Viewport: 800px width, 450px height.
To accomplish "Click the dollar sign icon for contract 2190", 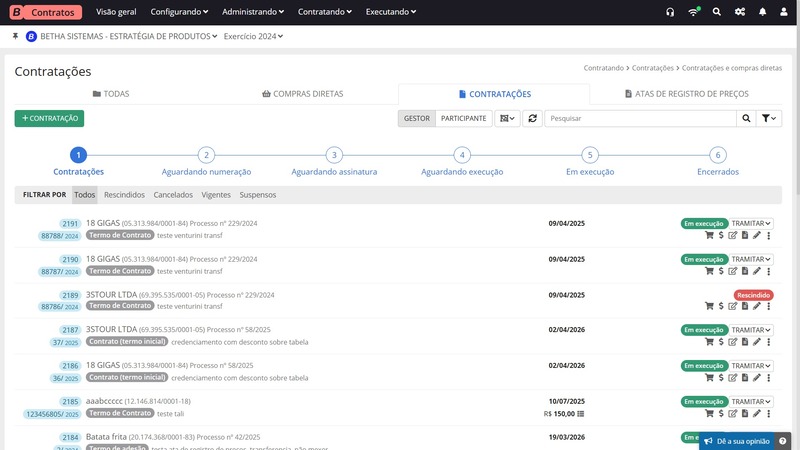I will tap(721, 271).
